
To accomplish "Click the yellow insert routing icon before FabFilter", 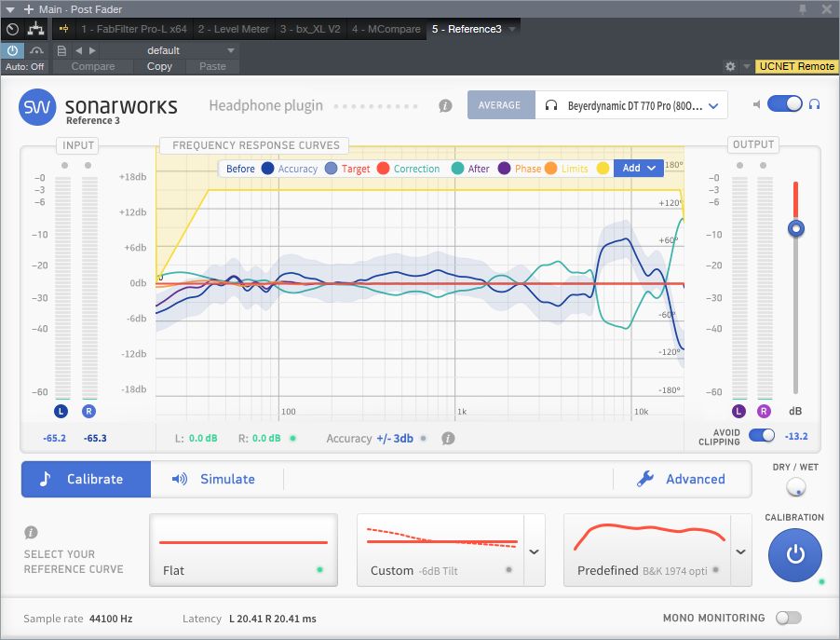I will [x=63, y=29].
